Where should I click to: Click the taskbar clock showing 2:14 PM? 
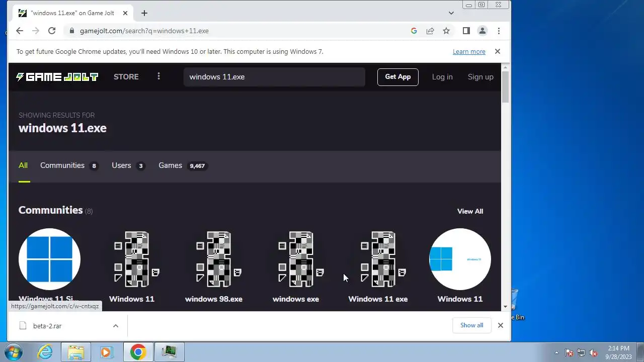pos(618,352)
